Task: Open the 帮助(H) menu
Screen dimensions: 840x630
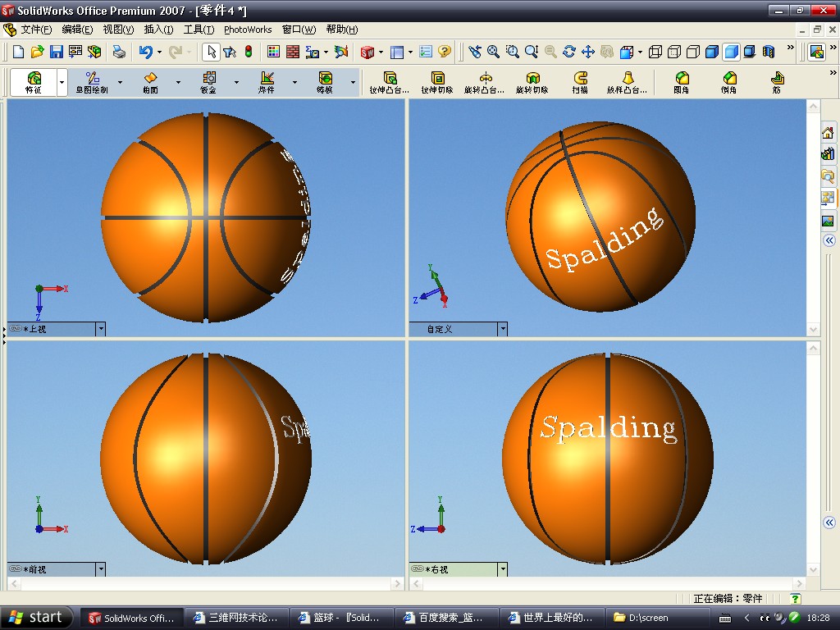Action: click(x=342, y=30)
